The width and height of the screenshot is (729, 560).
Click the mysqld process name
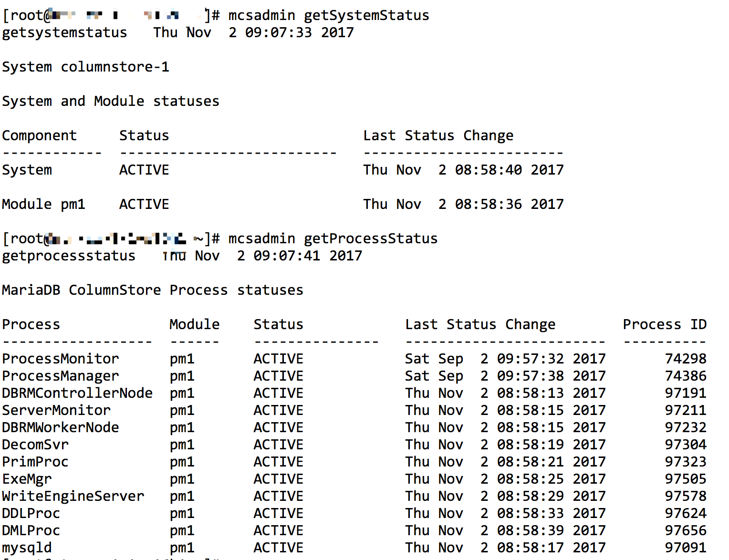point(27,548)
